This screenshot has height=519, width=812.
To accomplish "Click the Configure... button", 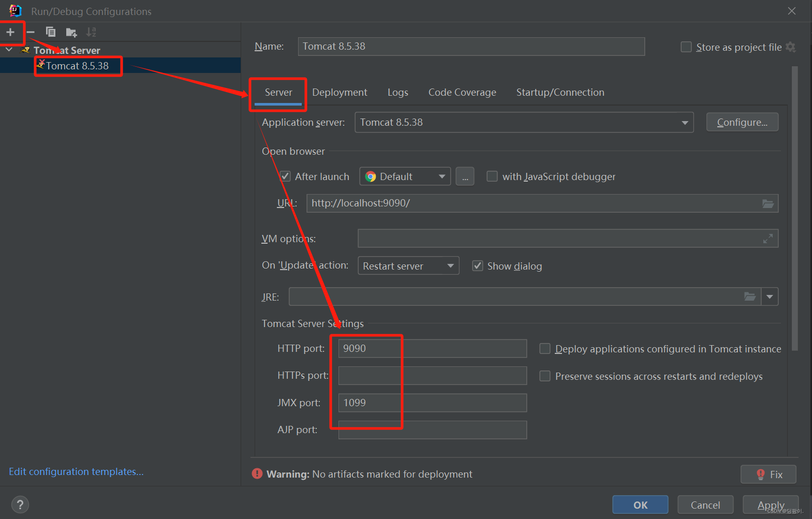I will tap(742, 122).
